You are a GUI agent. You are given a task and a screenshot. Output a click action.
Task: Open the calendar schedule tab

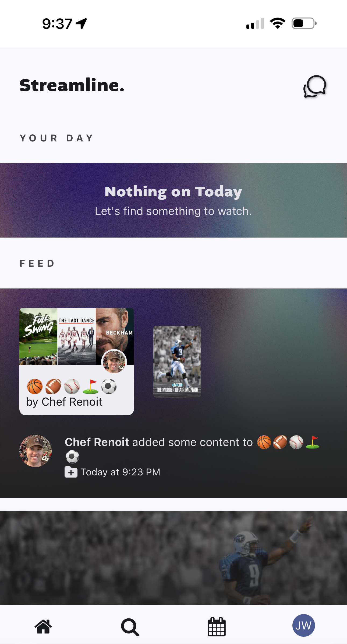coord(217,626)
